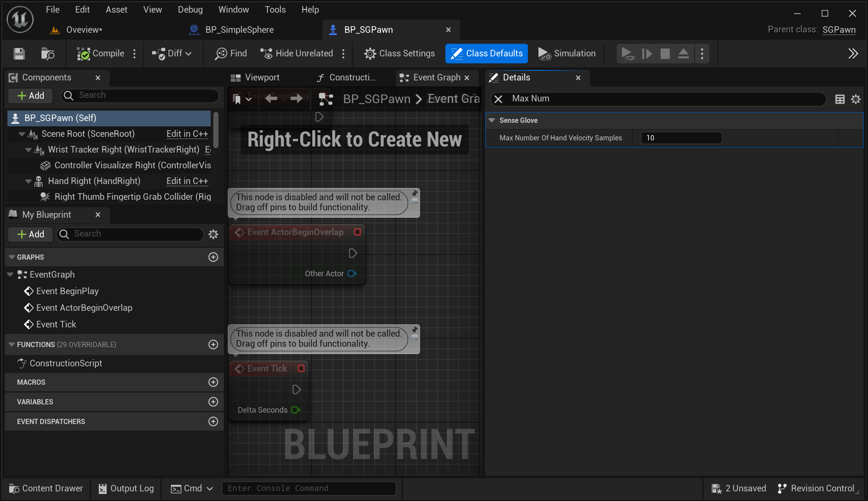Click the Save blueprint icon
Image resolution: width=868 pixels, height=501 pixels.
coord(19,53)
